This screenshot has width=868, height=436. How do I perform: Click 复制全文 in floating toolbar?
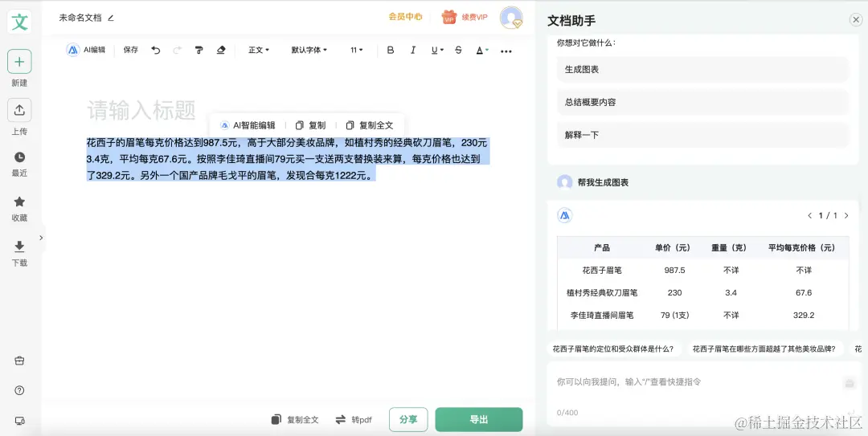(369, 125)
